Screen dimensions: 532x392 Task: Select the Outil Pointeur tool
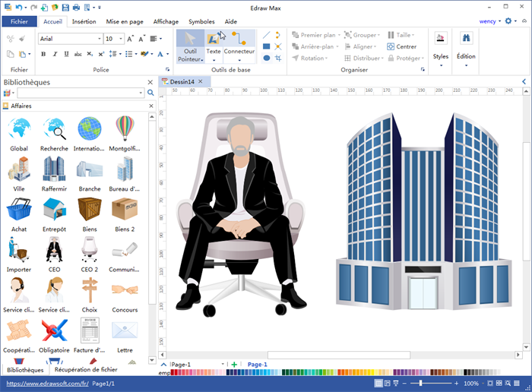pyautogui.click(x=190, y=46)
